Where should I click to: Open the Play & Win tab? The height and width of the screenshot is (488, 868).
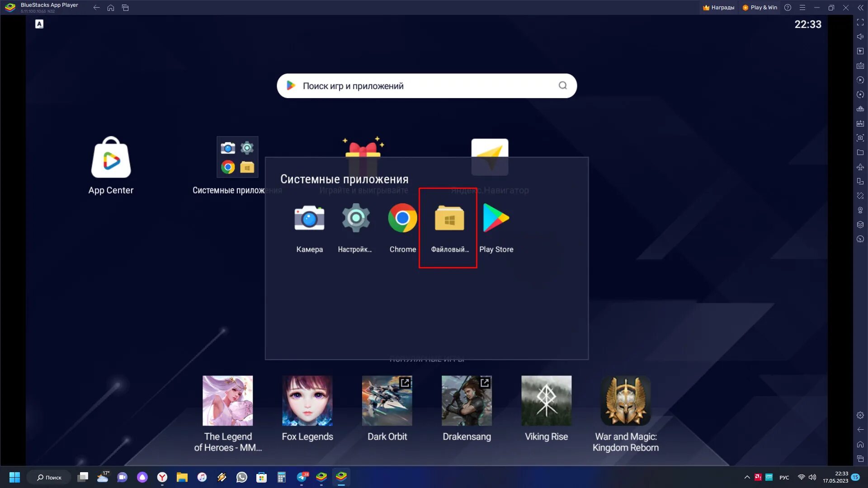pyautogui.click(x=759, y=8)
